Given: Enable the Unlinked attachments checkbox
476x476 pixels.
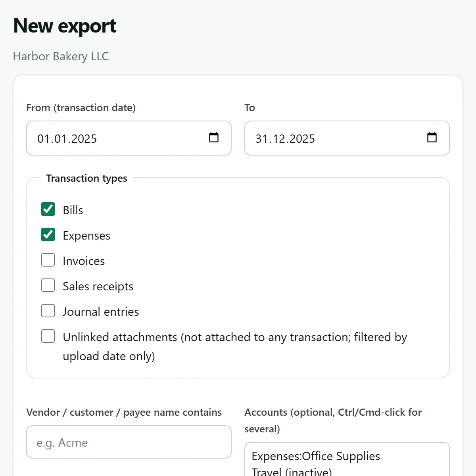Looking at the screenshot, I should coord(48,336).
